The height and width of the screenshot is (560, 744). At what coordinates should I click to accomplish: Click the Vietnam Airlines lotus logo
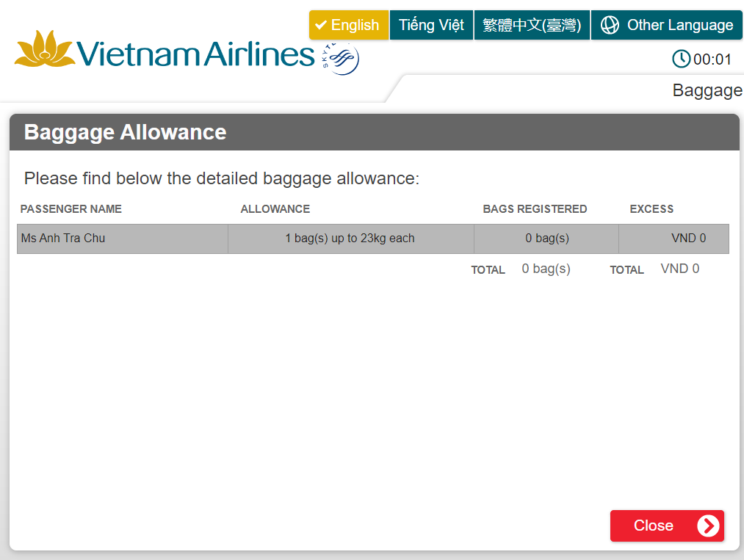tap(44, 50)
